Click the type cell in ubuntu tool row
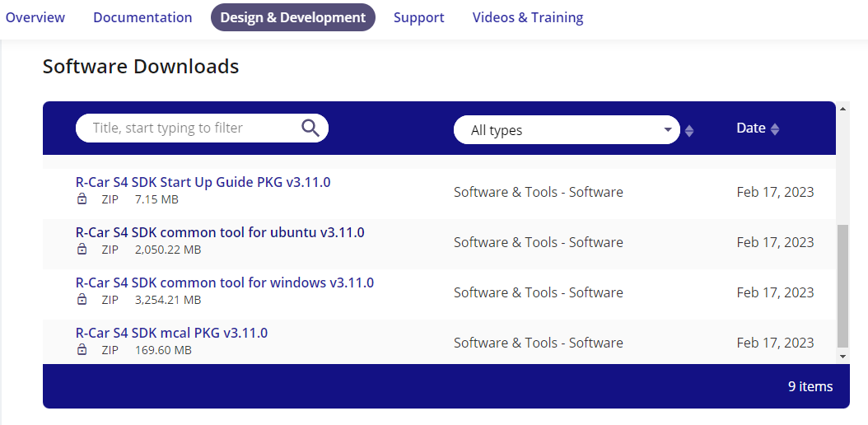Viewport: 868px width, 425px height. (x=538, y=242)
